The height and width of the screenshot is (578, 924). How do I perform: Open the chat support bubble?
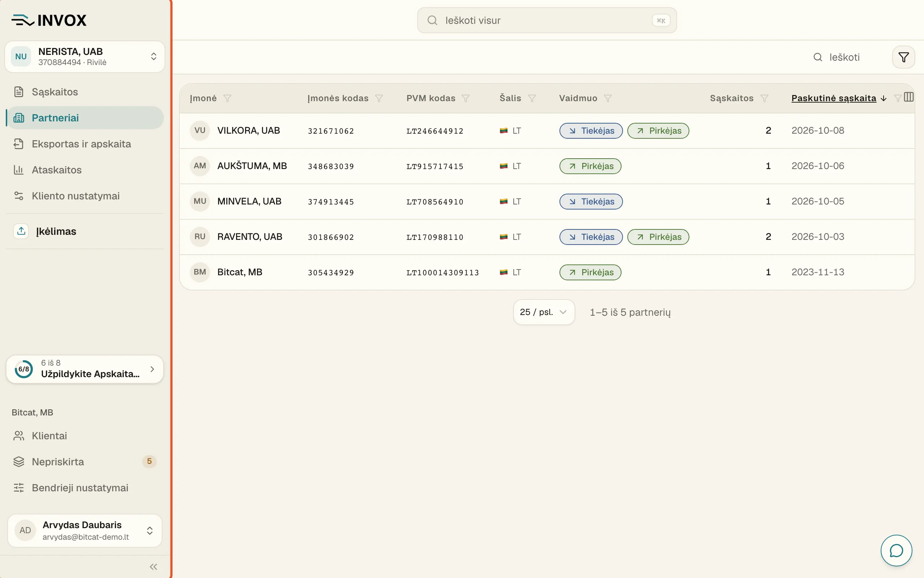pos(896,551)
